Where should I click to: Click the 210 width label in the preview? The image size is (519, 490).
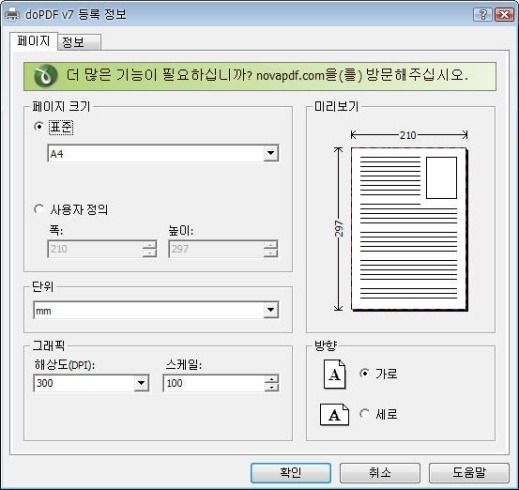click(x=408, y=135)
